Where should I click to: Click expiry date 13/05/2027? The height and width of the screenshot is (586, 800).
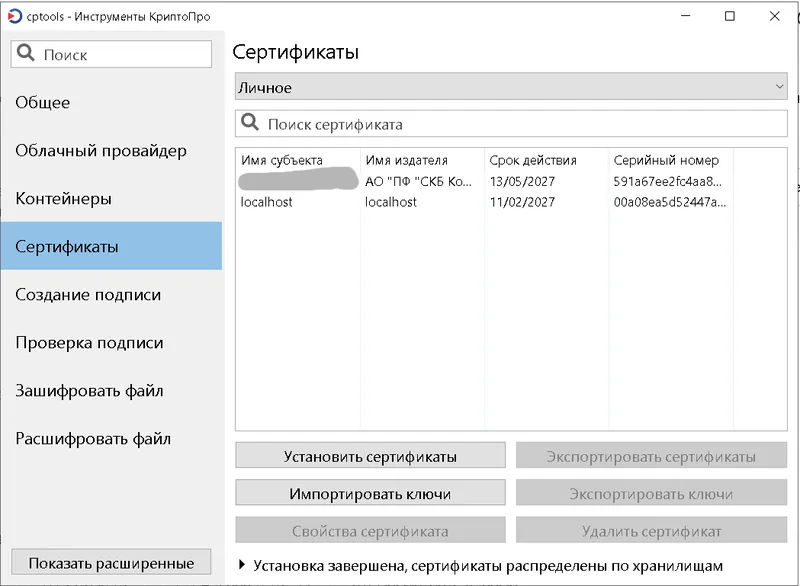click(522, 182)
